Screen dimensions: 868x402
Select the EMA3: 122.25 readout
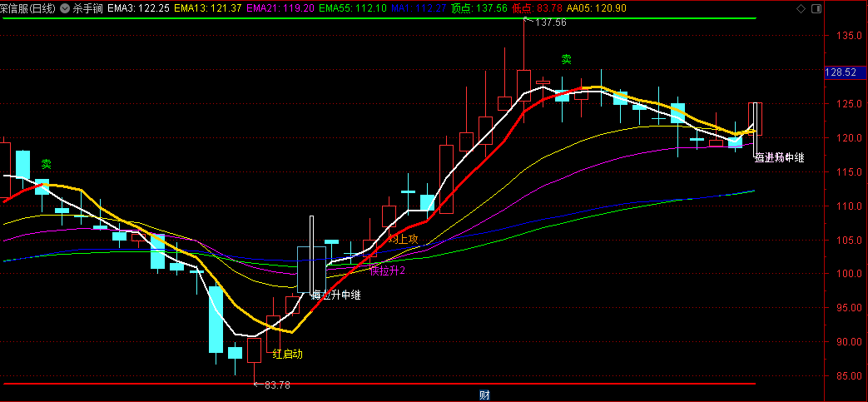click(x=138, y=9)
